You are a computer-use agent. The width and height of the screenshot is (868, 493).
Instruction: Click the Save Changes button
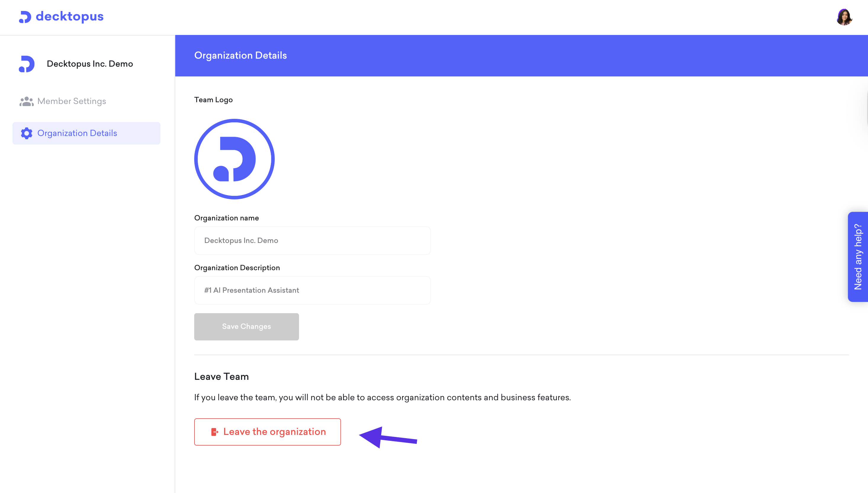tap(246, 326)
